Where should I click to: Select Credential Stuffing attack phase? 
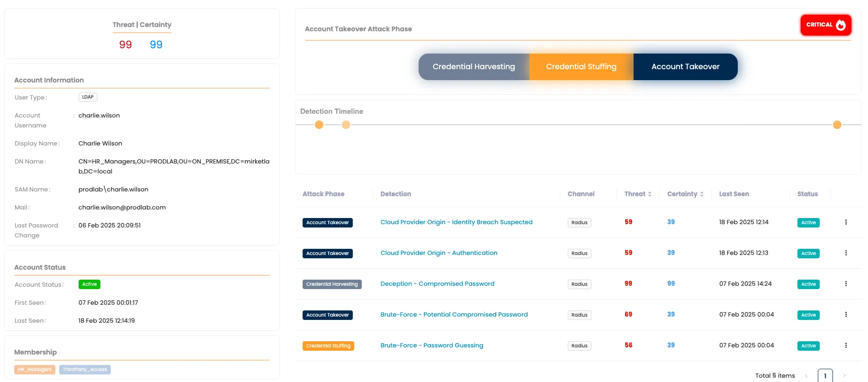582,67
